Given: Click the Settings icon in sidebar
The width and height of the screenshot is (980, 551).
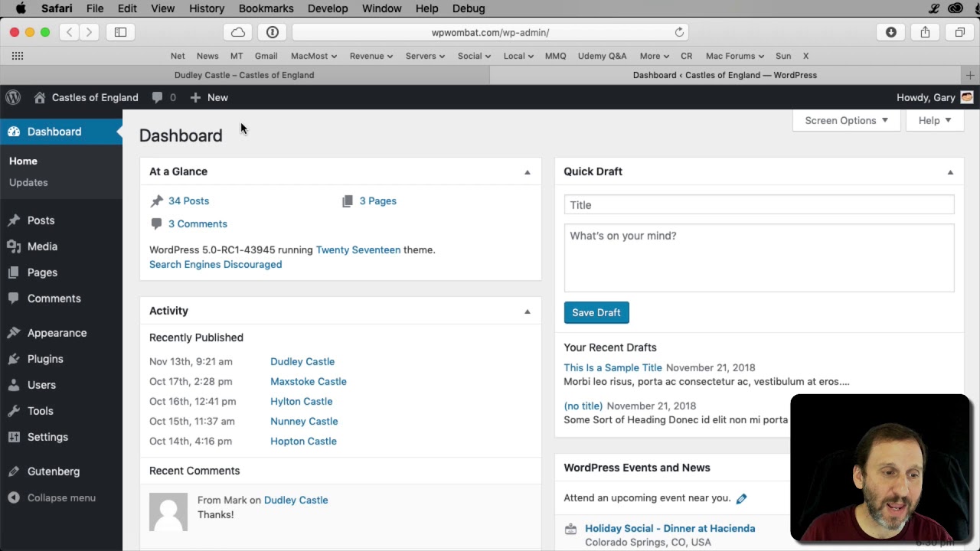Looking at the screenshot, I should [x=14, y=437].
